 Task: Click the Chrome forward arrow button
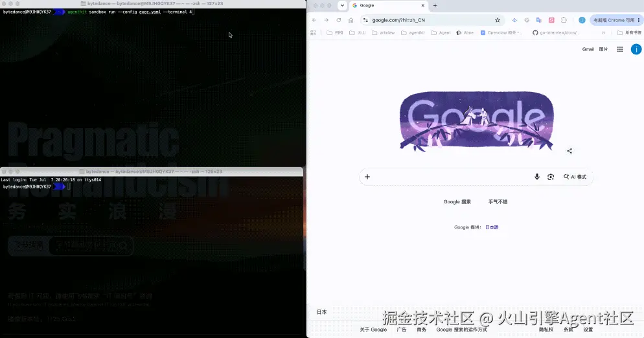tap(326, 20)
